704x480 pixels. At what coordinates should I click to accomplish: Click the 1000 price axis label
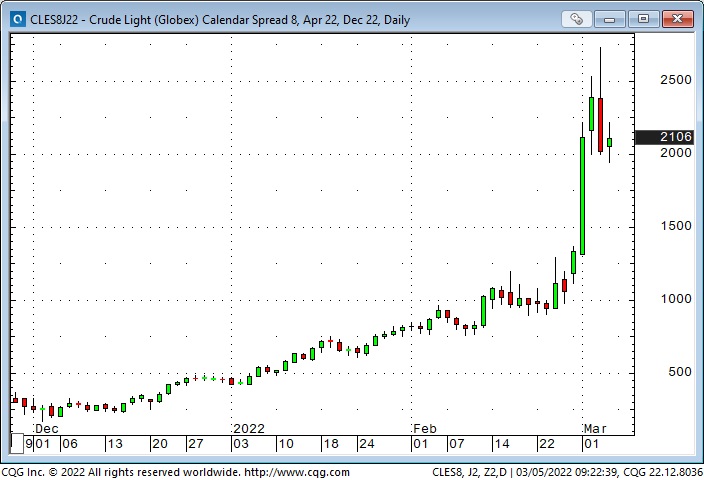[675, 299]
